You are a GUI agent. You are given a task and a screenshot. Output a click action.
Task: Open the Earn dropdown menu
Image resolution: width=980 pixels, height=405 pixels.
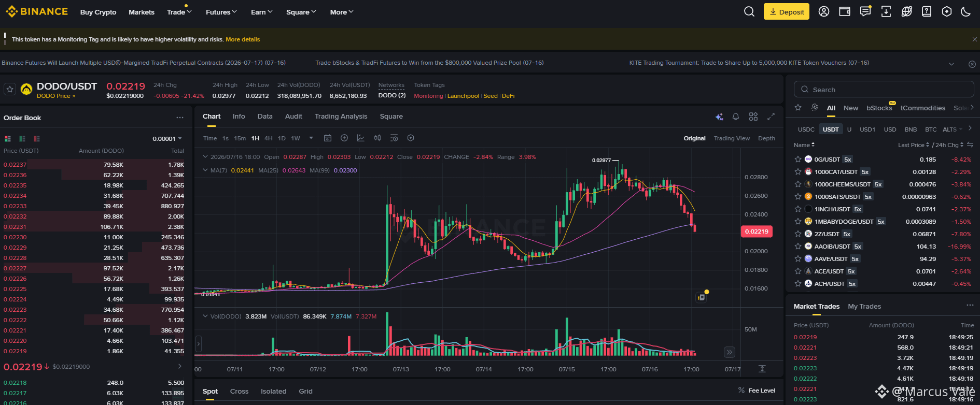tap(261, 12)
